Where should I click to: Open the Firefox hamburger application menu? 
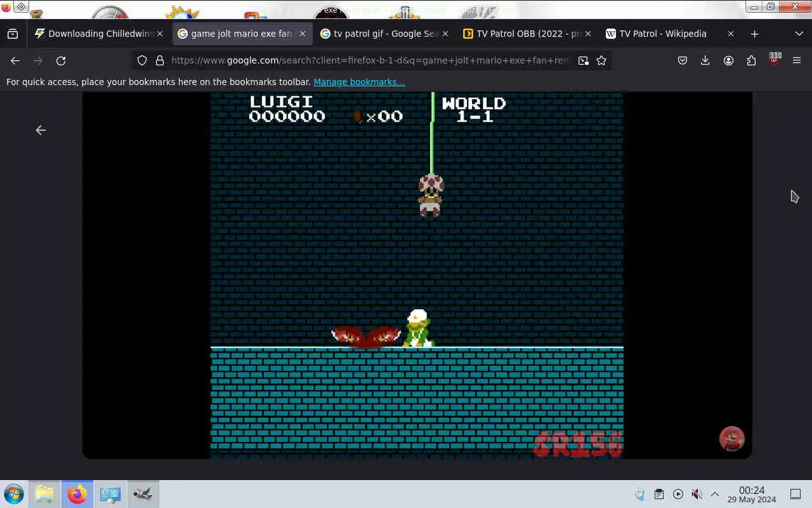click(x=797, y=60)
